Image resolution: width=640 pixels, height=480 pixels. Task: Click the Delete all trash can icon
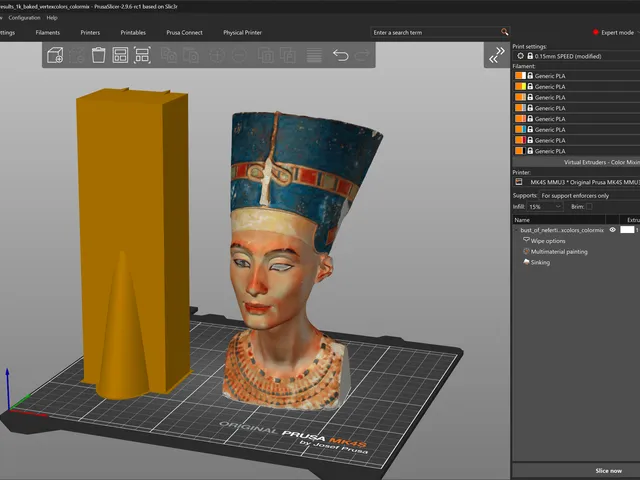[x=98, y=55]
